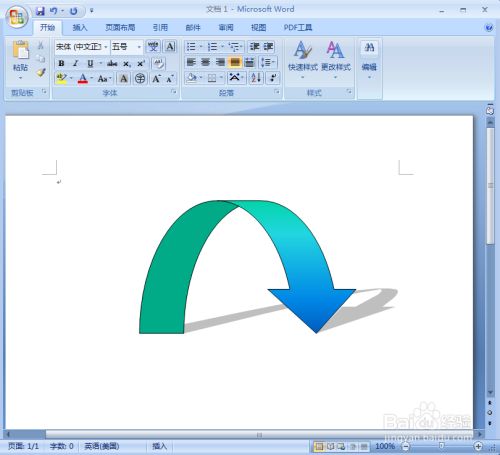The width and height of the screenshot is (500, 455).
Task: Toggle distributed alignment
Action: pyautogui.click(x=249, y=62)
